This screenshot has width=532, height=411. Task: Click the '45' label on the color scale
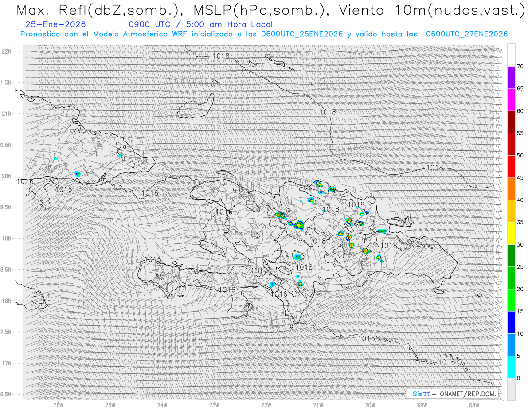coord(520,178)
